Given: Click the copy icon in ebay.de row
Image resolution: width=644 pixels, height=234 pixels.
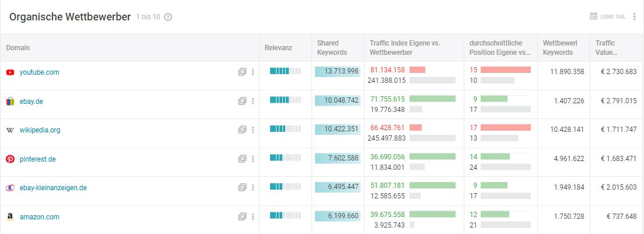Looking at the screenshot, I should (242, 101).
